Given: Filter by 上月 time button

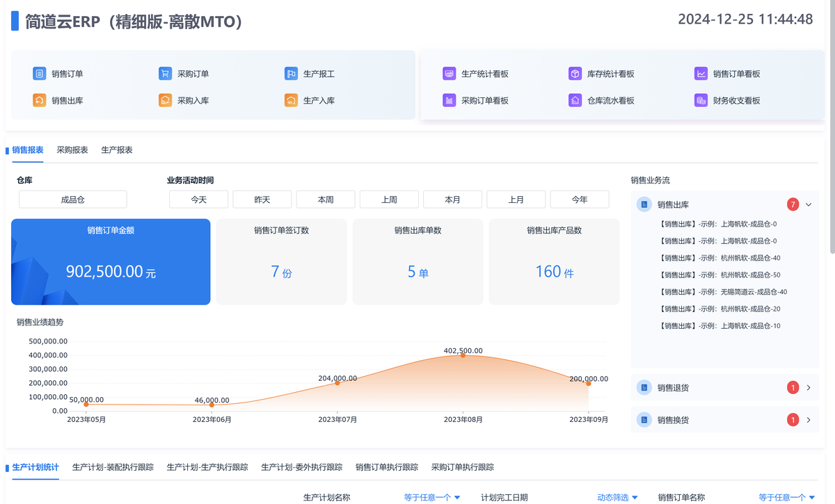Looking at the screenshot, I should [x=516, y=200].
